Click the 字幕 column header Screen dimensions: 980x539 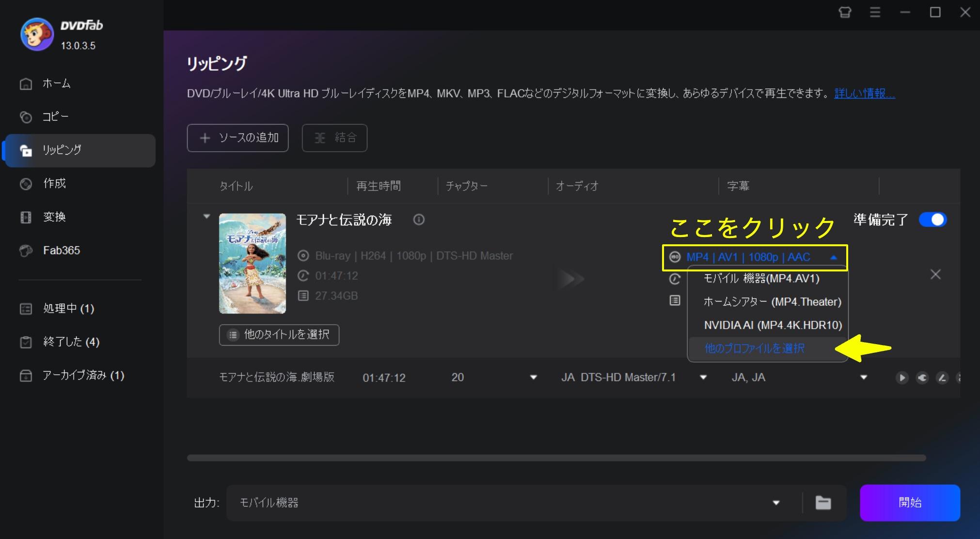[x=738, y=186]
